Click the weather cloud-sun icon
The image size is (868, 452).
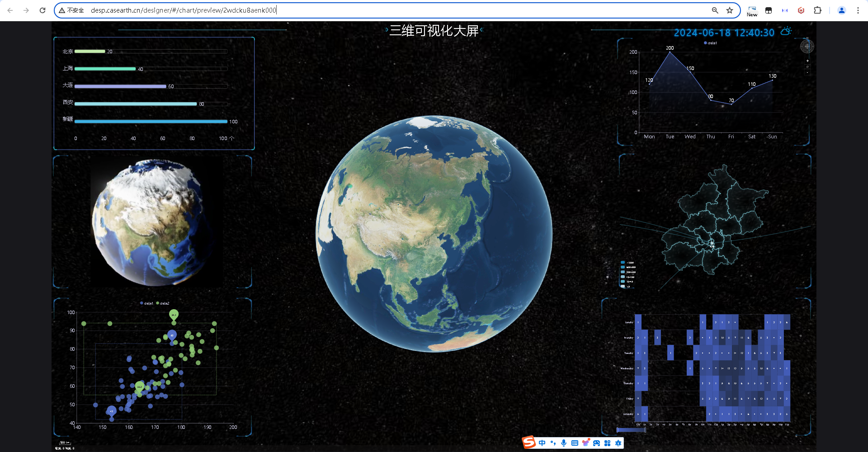(x=786, y=32)
